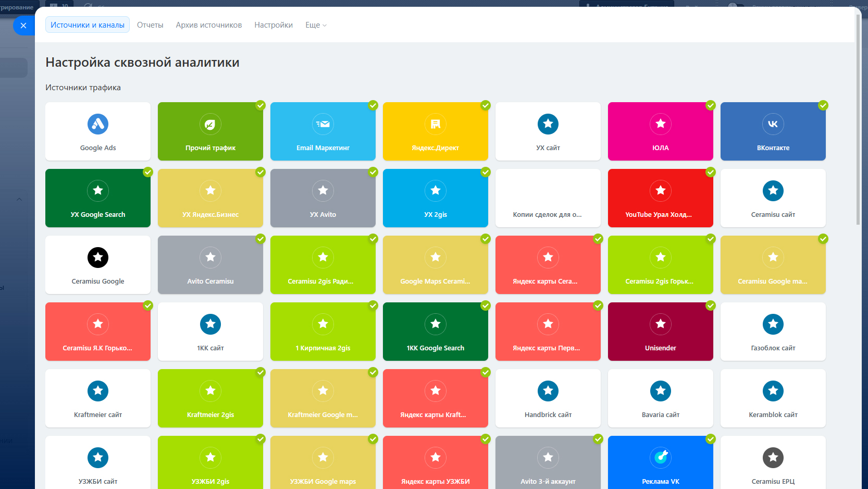This screenshot has height=489, width=868.
Task: Collapse the left sidebar section chevron
Action: [19, 199]
